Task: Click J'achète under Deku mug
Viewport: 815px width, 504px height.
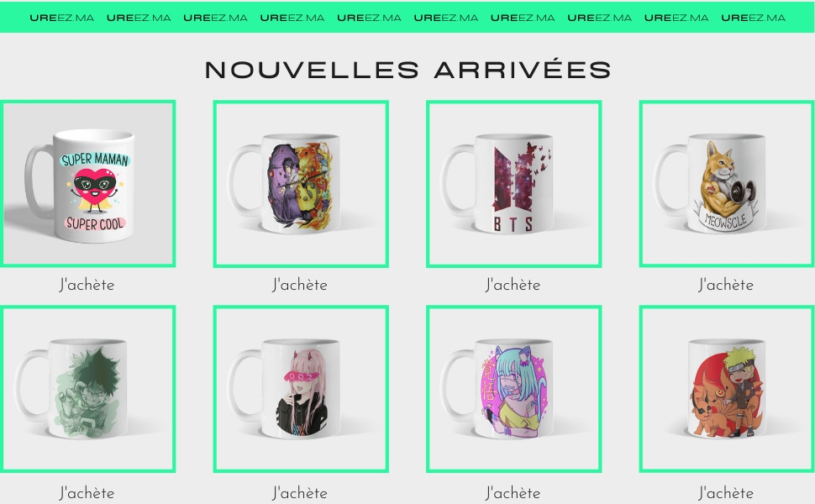Action: tap(87, 492)
